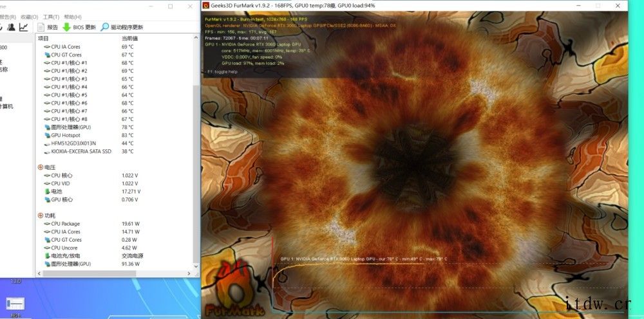The image size is (644, 319).
Task: Click the orange 功耗 section icon
Action: (x=40, y=215)
